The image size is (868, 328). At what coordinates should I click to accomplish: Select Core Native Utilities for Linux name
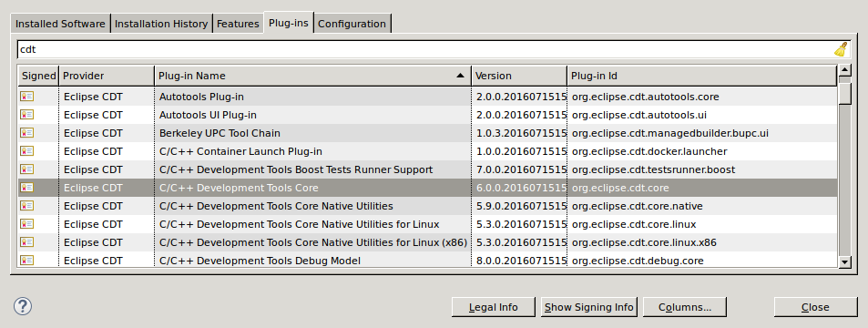[299, 224]
